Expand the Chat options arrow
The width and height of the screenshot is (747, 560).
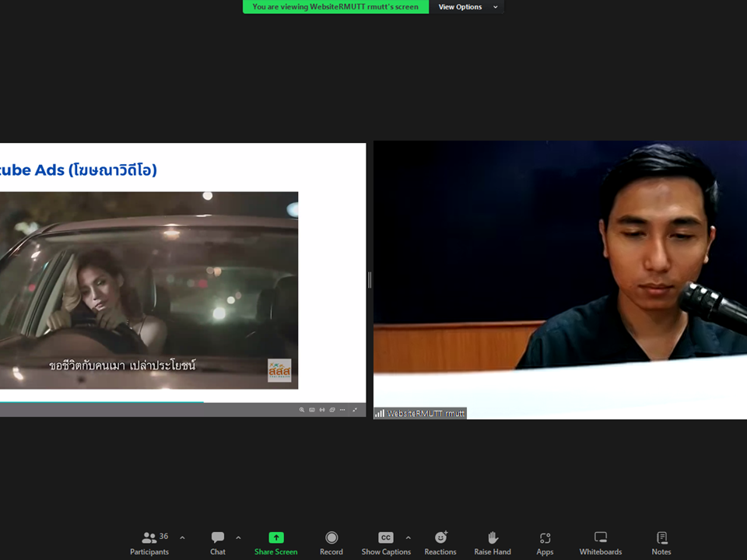238,538
